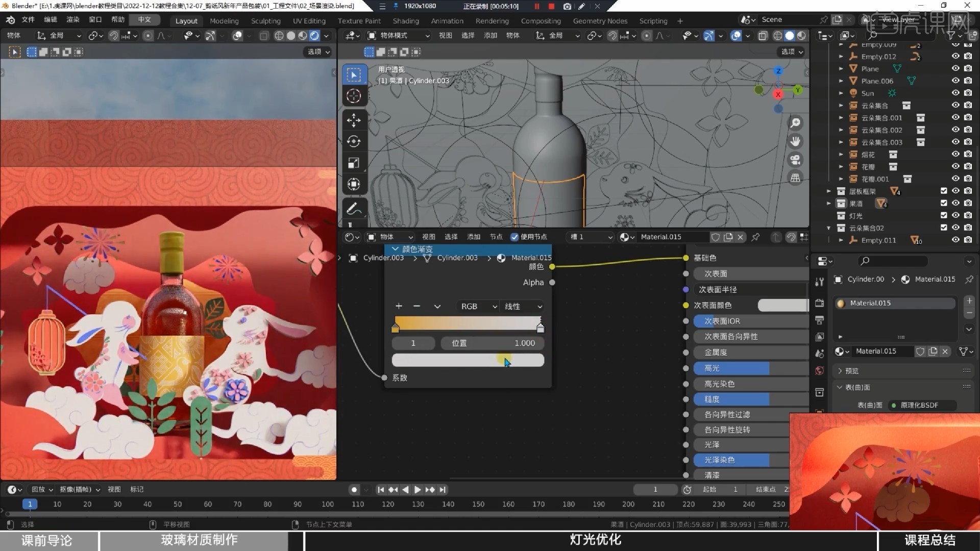Image resolution: width=980 pixels, height=551 pixels.
Task: Unlink Material.015 in node editor header
Action: pyautogui.click(x=741, y=237)
